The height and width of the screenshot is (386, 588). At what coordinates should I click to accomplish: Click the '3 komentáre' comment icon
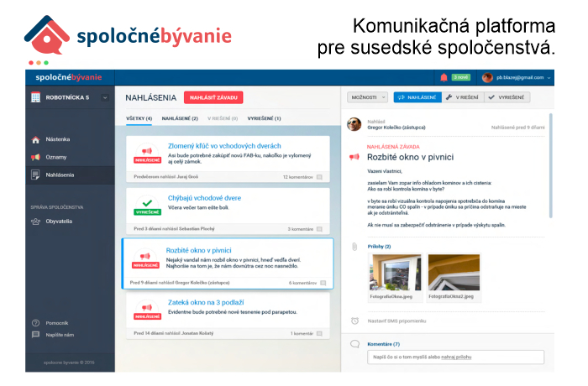(319, 229)
